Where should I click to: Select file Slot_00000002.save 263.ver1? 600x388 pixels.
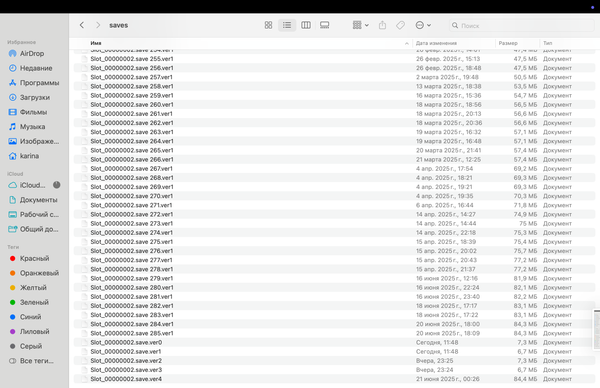(334, 132)
